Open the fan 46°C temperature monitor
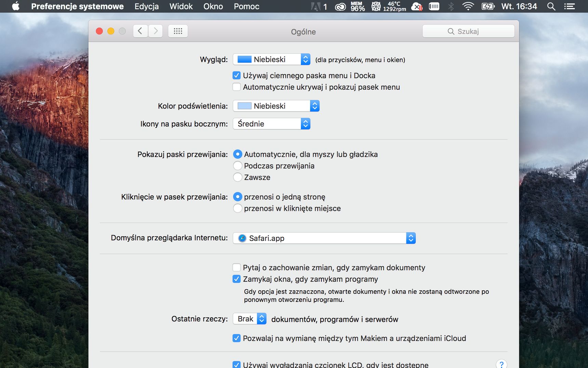 click(389, 7)
